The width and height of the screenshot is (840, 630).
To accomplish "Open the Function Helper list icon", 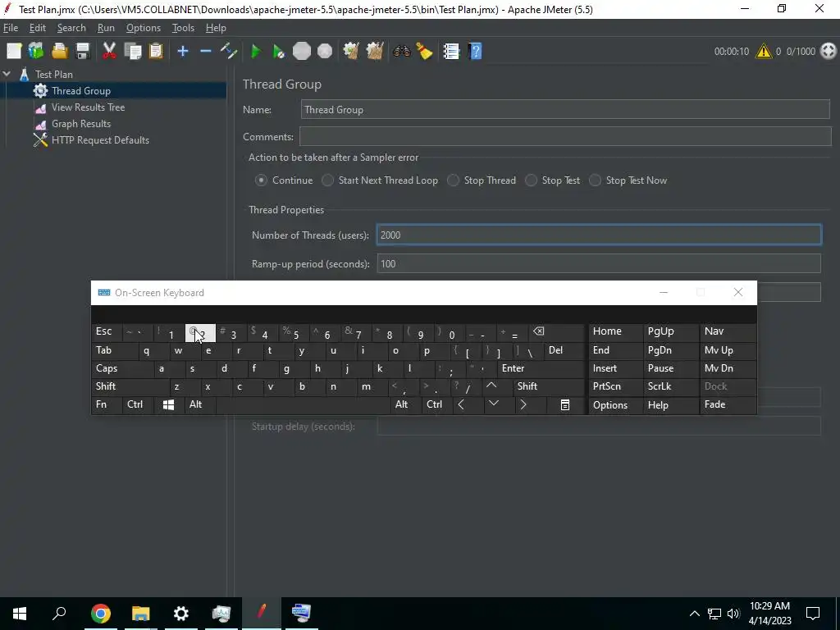I will 451,52.
